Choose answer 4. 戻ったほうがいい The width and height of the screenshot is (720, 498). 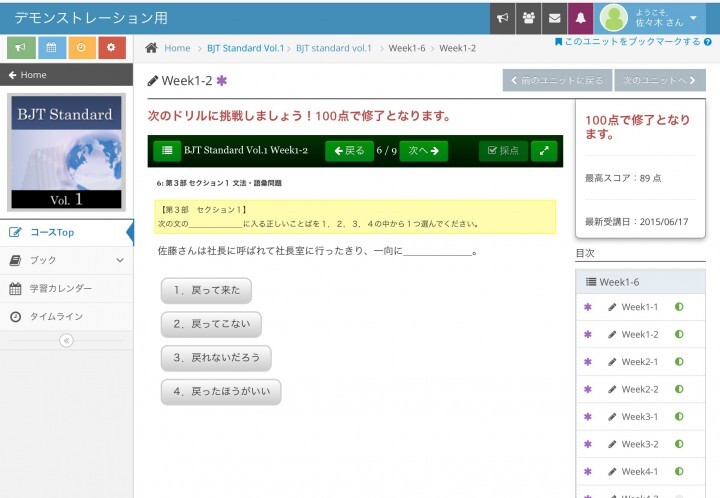click(221, 392)
